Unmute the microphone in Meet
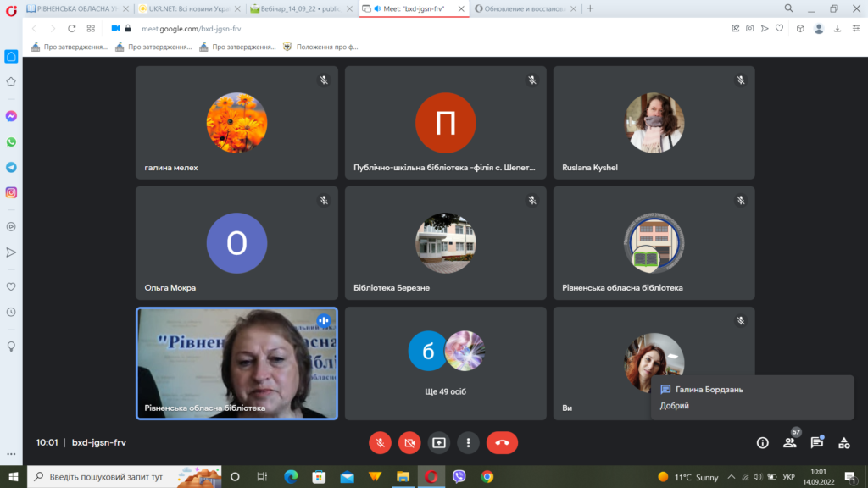 (381, 442)
